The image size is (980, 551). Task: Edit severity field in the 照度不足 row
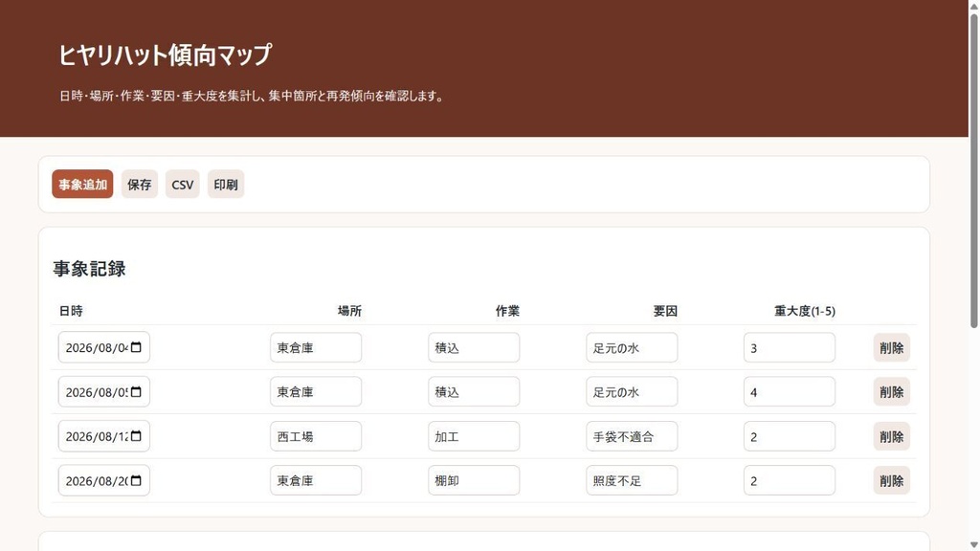pos(790,480)
